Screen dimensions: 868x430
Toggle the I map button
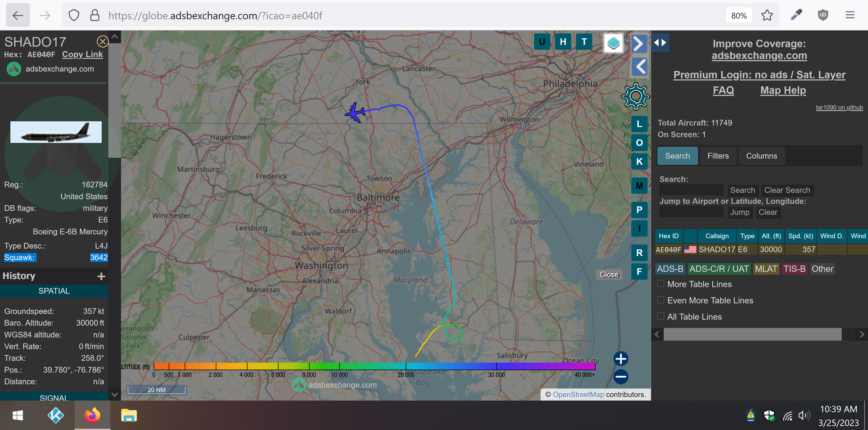click(x=639, y=229)
